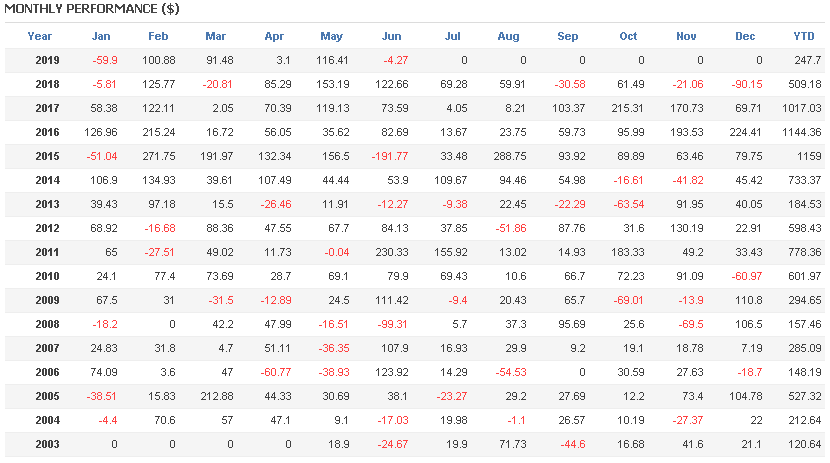Select the 2006 year row label
Image resolution: width=830 pixels, height=463 pixels.
(47, 372)
